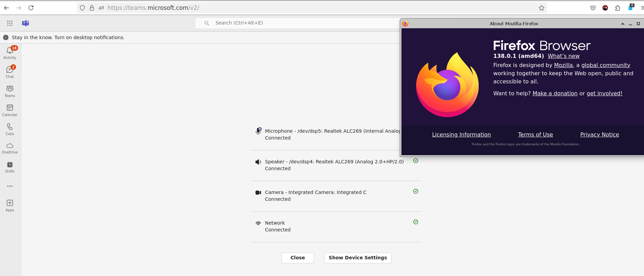The image size is (644, 276).
Task: Open site permissions icon in address bar
Action: 101,8
